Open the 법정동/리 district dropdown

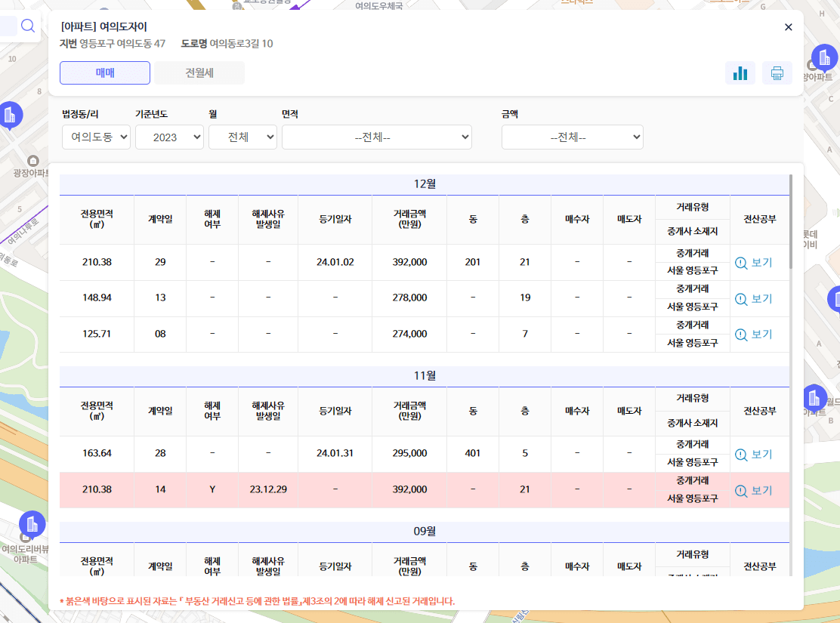click(96, 137)
